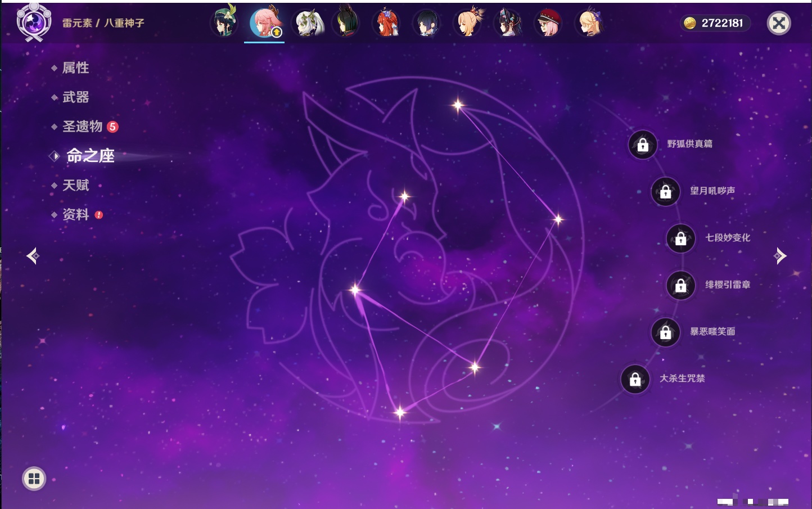Choose Yelan's dark-haired portrait
The height and width of the screenshot is (509, 812).
(427, 23)
